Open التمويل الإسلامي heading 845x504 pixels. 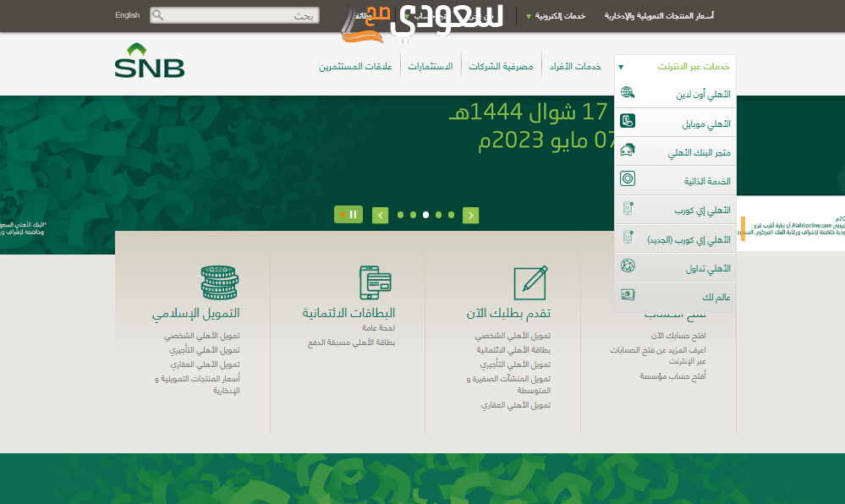[195, 313]
